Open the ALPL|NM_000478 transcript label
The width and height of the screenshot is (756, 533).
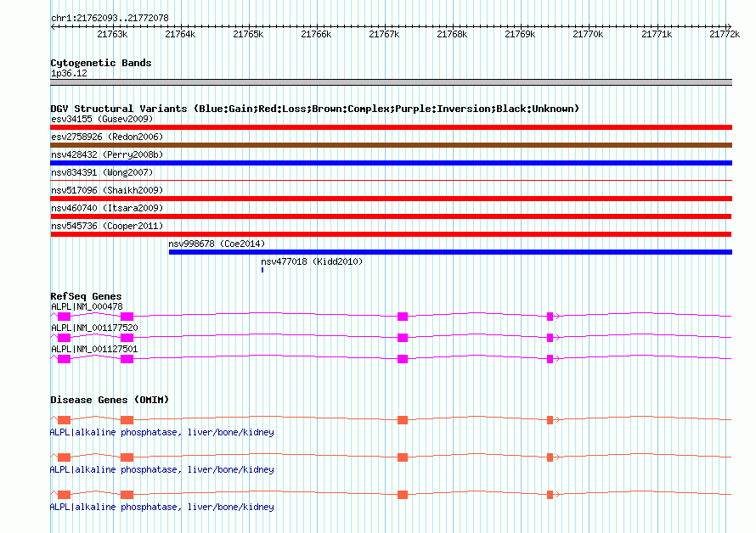click(87, 306)
